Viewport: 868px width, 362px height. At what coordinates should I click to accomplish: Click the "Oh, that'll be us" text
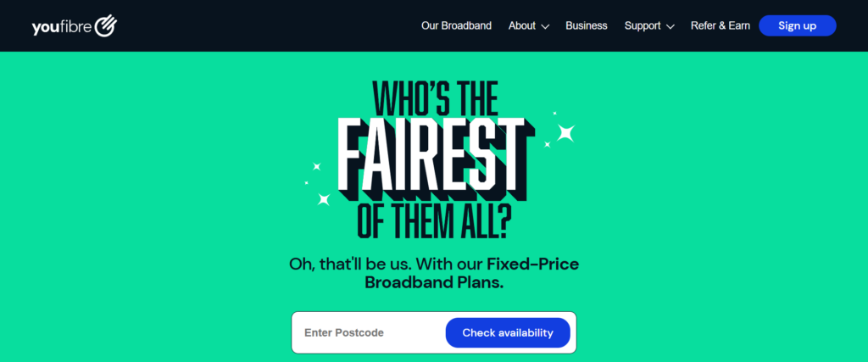click(355, 264)
